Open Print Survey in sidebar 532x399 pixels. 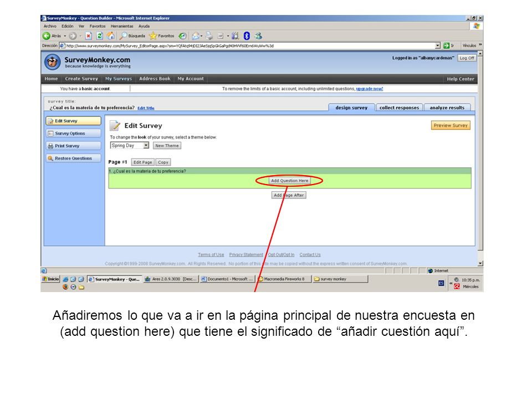point(73,146)
